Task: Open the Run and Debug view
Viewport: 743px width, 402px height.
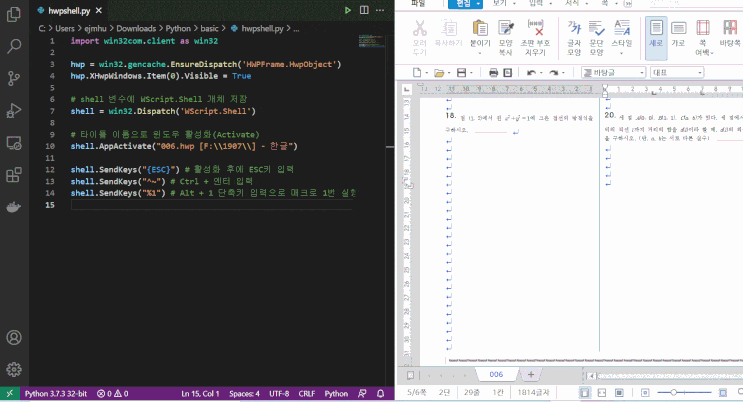Action: coord(14,110)
